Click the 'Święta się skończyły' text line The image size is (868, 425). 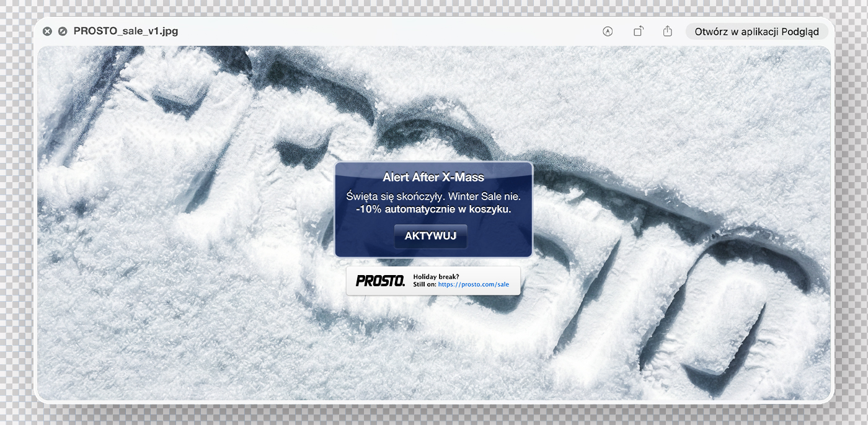(394, 196)
